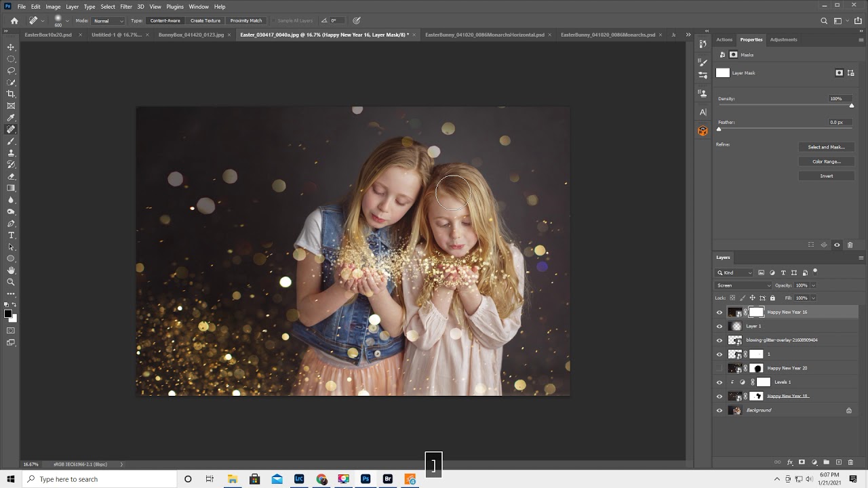Select the Gradient tool

click(x=11, y=188)
